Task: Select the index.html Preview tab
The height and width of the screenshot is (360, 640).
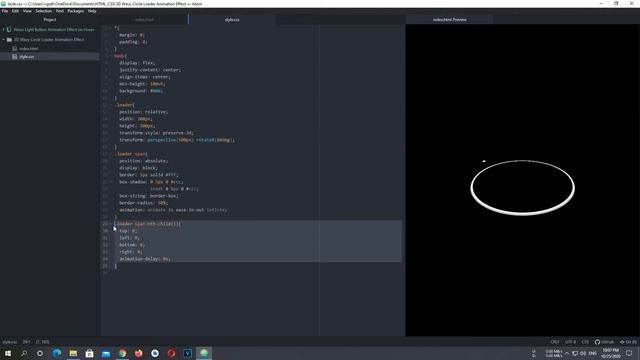Action: pos(449,20)
